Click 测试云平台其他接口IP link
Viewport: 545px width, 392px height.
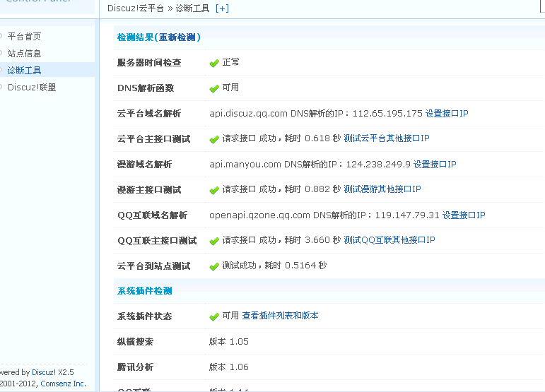pyautogui.click(x=387, y=138)
